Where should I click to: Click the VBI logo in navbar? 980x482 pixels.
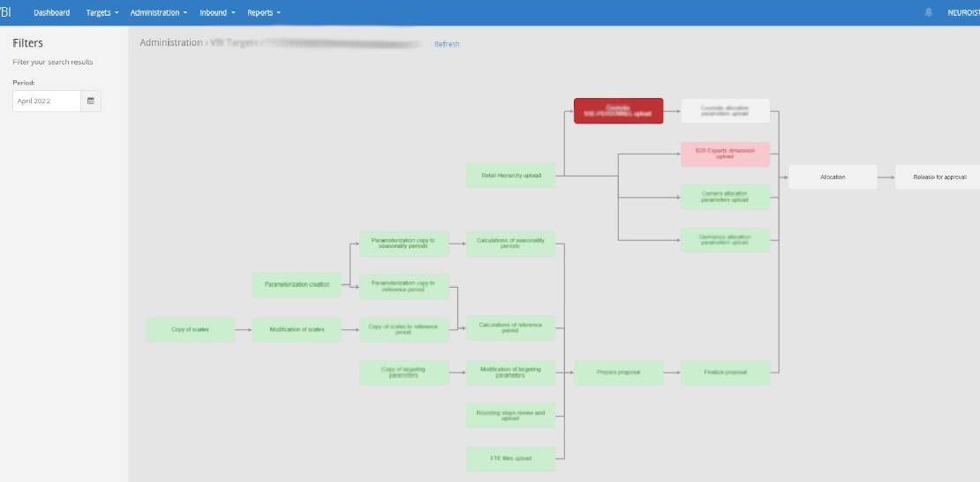(x=5, y=12)
